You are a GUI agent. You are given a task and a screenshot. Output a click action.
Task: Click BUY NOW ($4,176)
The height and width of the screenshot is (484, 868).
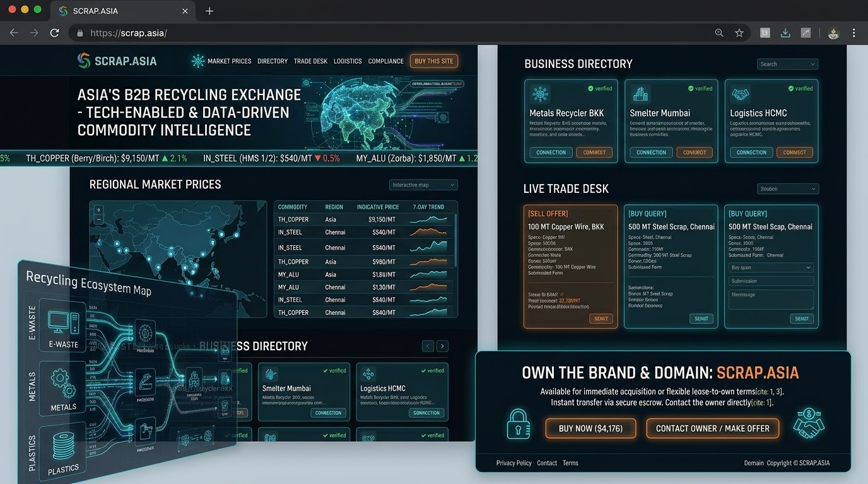590,429
